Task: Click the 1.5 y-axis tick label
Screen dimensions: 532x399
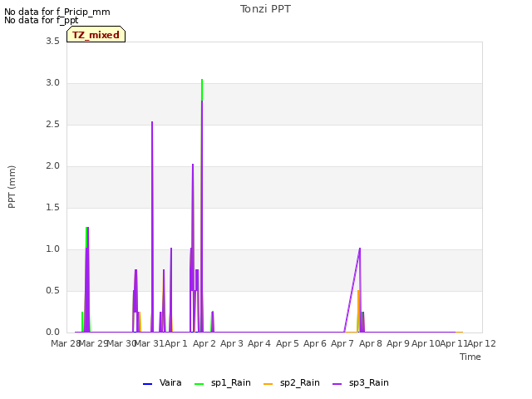Action: click(x=52, y=208)
